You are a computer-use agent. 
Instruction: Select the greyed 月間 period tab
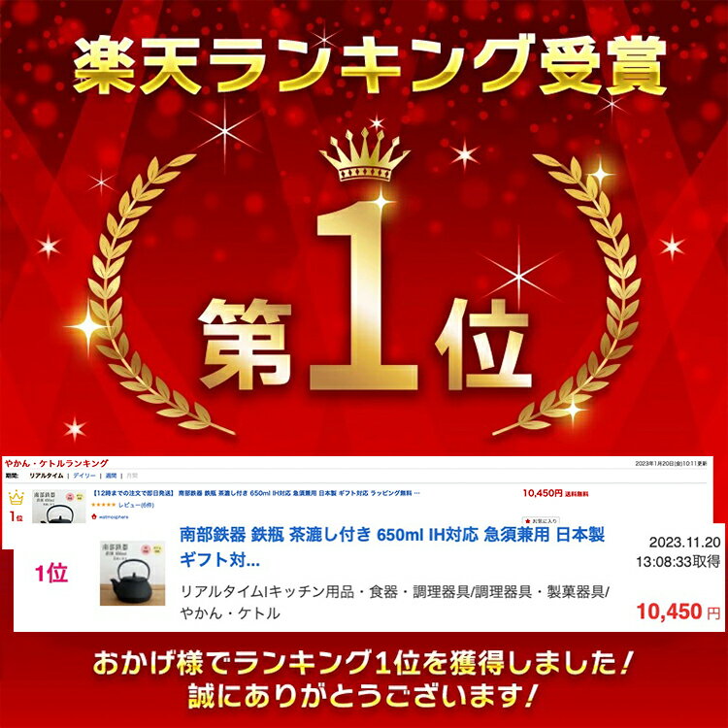(x=132, y=476)
